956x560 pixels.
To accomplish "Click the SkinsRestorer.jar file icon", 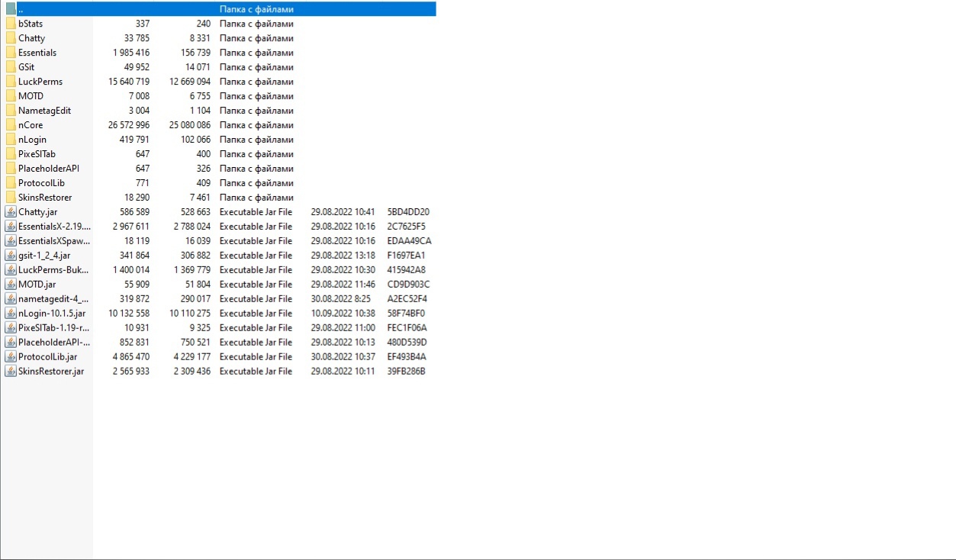I will pyautogui.click(x=11, y=372).
